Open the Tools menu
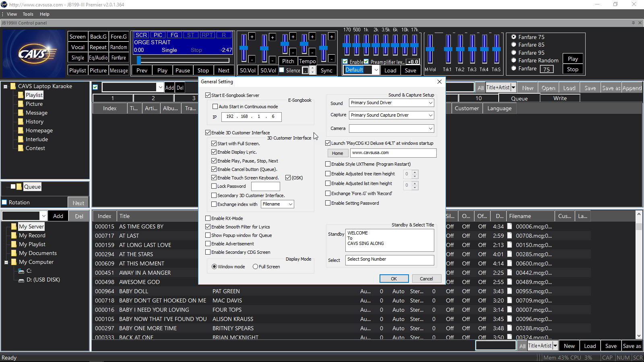 click(x=28, y=14)
